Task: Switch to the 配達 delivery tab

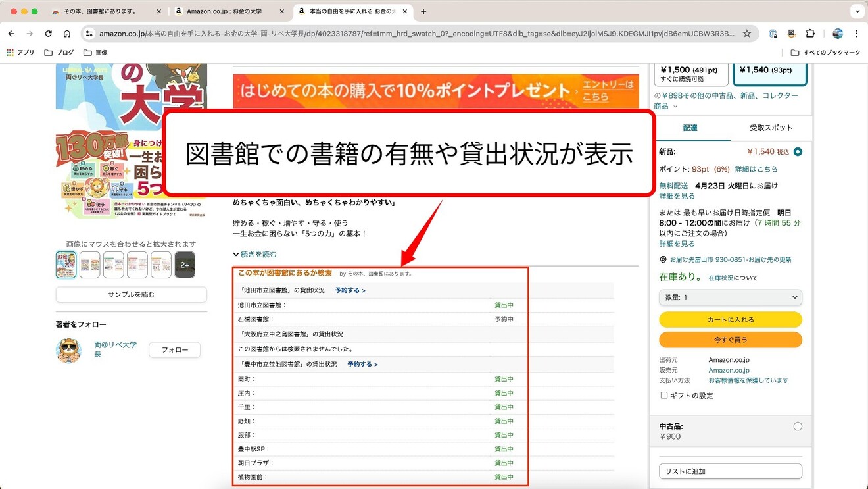Action: click(690, 128)
